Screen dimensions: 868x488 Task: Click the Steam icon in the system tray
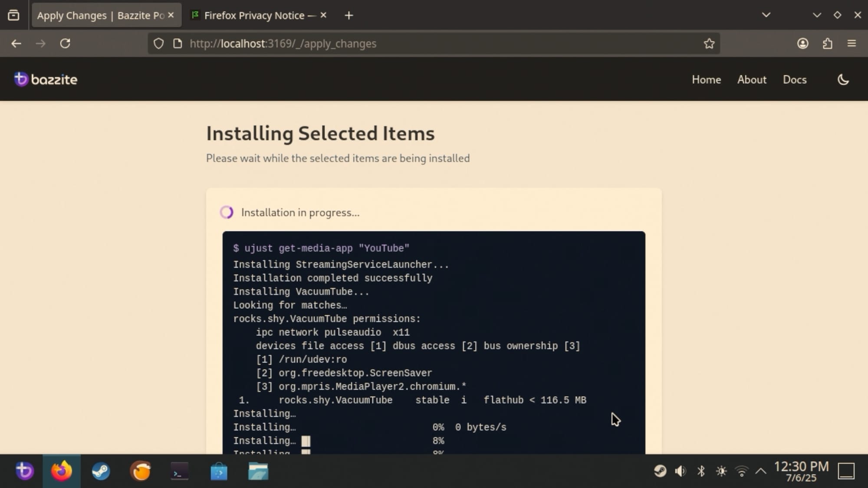(x=660, y=471)
